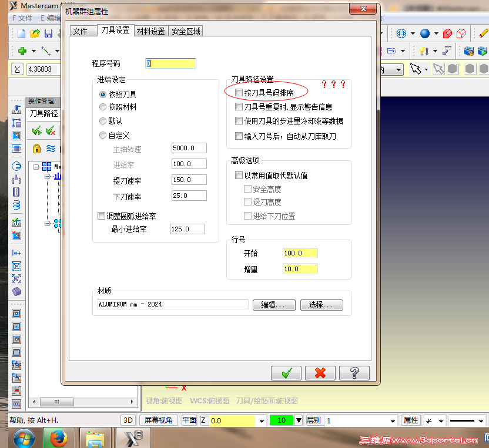Click the Save floppy disk icon
The width and height of the screenshot is (489, 448).
click(x=48, y=33)
